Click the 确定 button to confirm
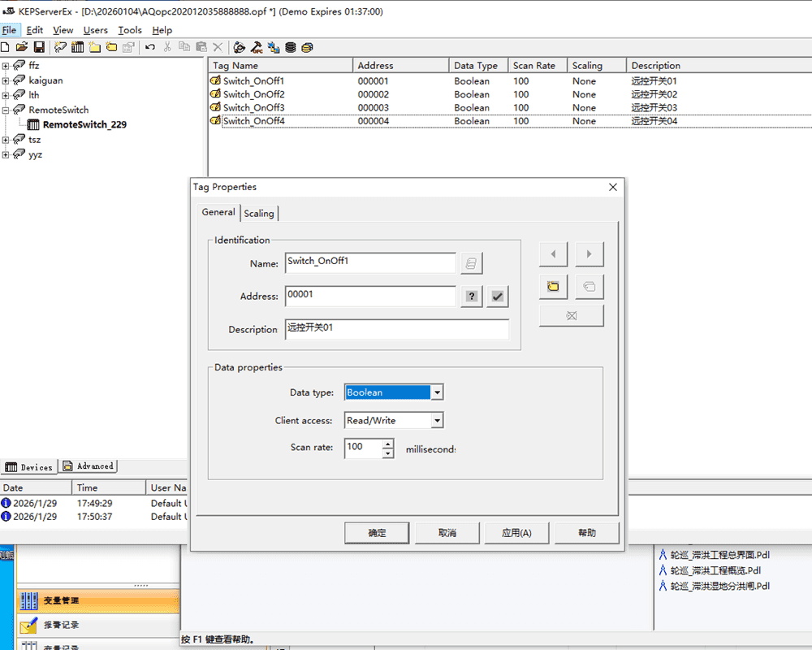 pos(378,533)
